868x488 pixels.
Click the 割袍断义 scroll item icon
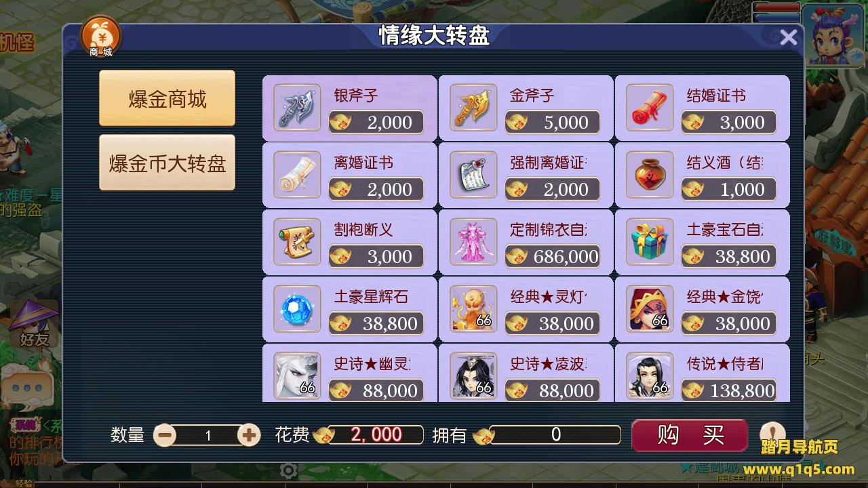tap(297, 242)
